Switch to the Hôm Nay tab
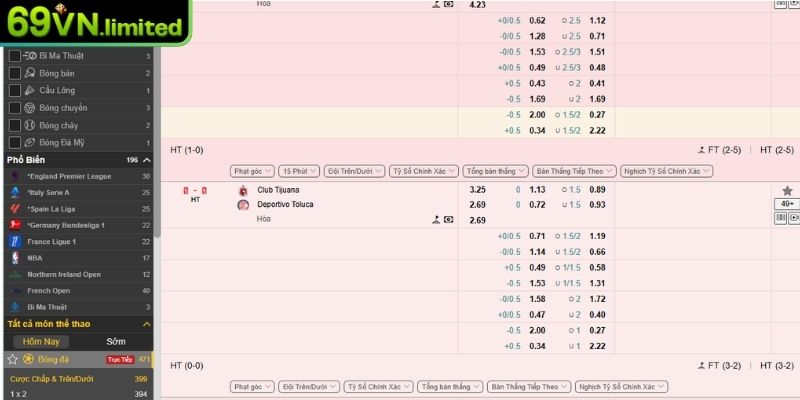The image size is (800, 400). pos(41,342)
